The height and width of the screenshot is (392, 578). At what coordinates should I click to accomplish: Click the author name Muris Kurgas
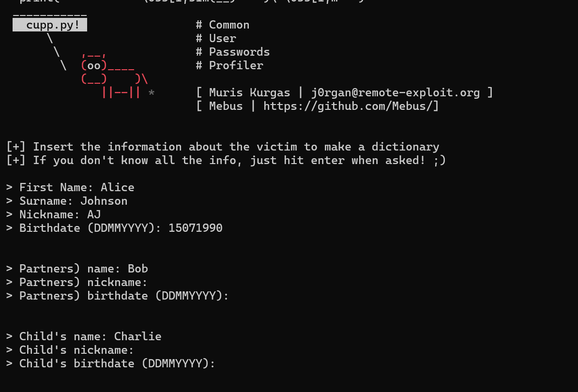(249, 92)
